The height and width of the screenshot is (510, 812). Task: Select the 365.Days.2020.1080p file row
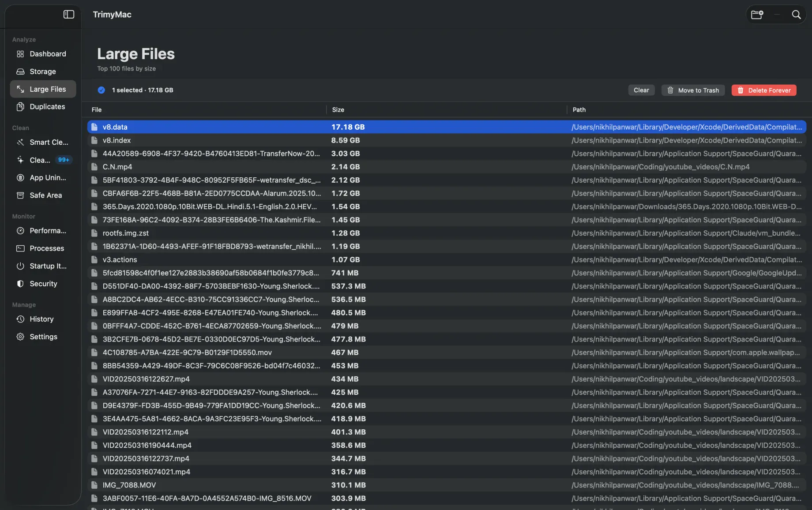(447, 206)
